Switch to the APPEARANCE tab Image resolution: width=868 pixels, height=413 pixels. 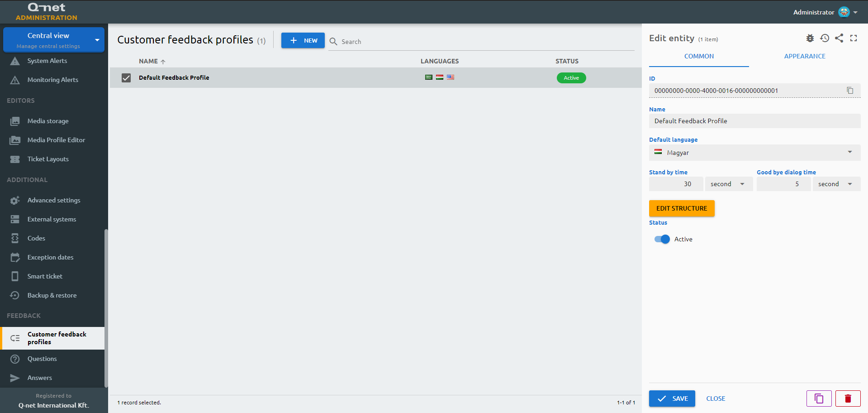(805, 56)
